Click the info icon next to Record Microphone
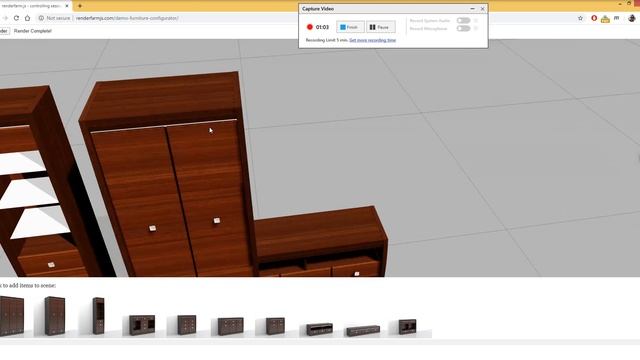The width and height of the screenshot is (640, 360). (x=476, y=28)
